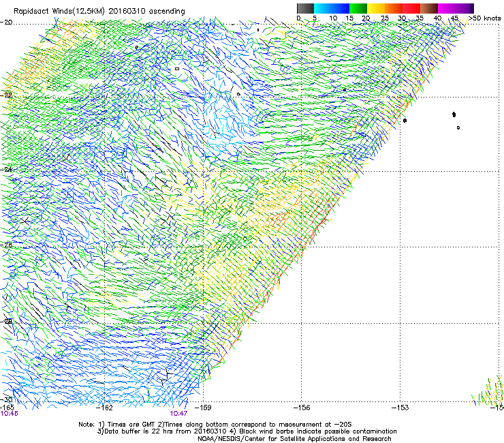The image size is (504, 443).
Task: Click the red 30-35 knots legend swatch
Action: (x=411, y=8)
